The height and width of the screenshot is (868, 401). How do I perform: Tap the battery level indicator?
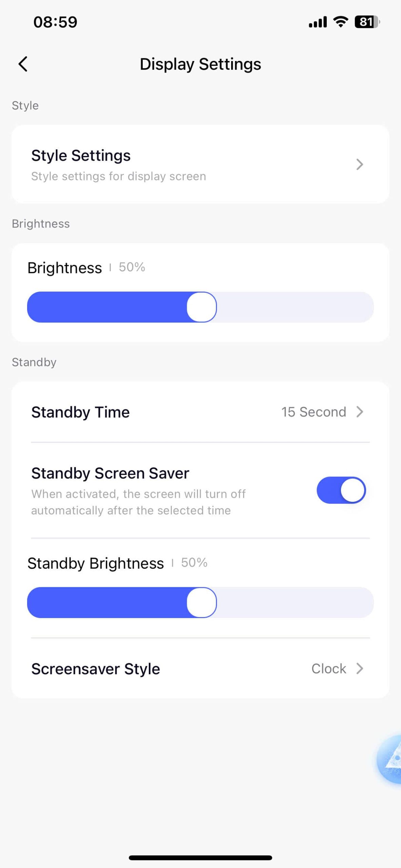click(367, 22)
